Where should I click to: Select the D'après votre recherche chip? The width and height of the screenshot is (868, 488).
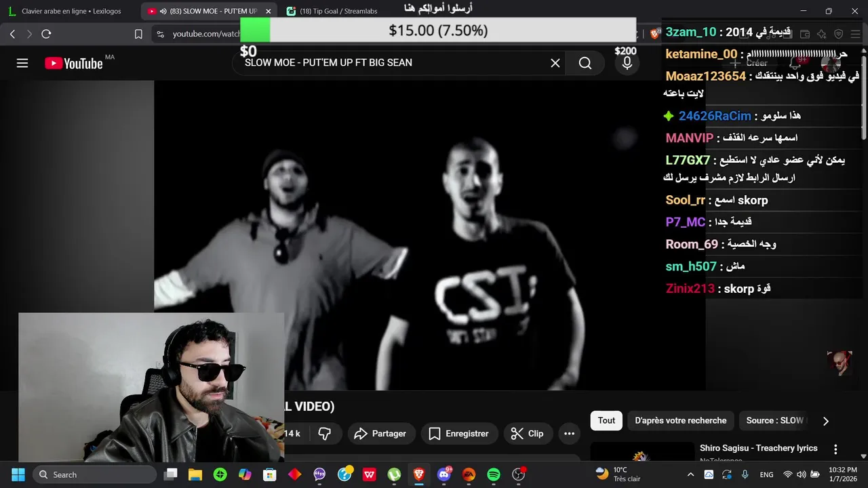[680, 420]
